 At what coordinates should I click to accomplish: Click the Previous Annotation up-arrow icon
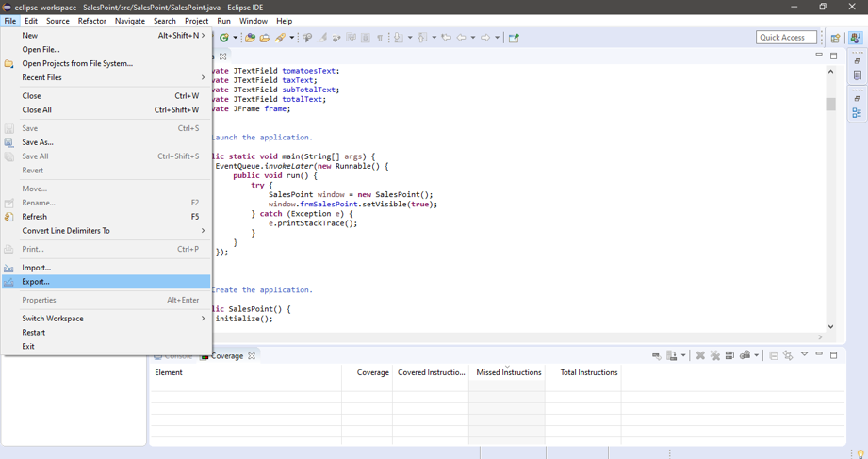click(x=422, y=38)
